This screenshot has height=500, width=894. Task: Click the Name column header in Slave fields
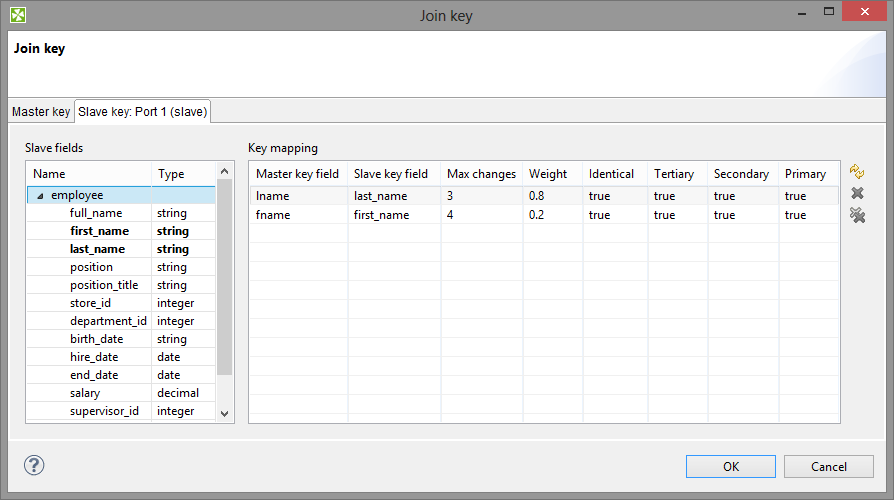click(x=49, y=174)
